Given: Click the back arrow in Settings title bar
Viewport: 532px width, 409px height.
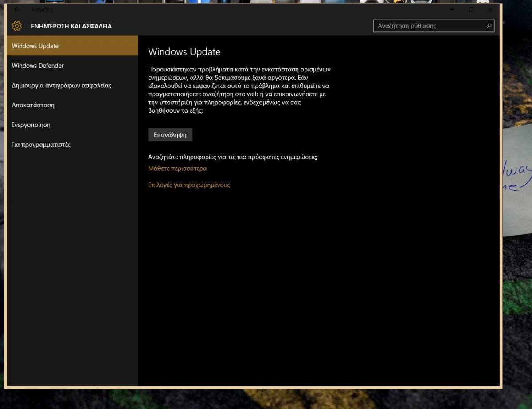Looking at the screenshot, I should point(17,9).
